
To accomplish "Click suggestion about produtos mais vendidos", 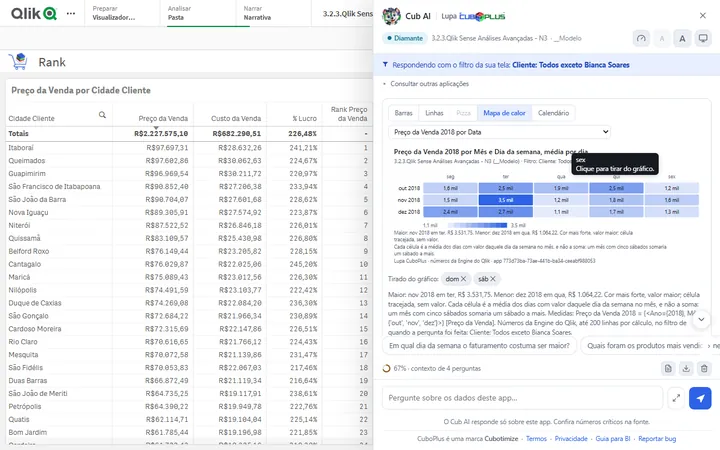I will pyautogui.click(x=644, y=345).
